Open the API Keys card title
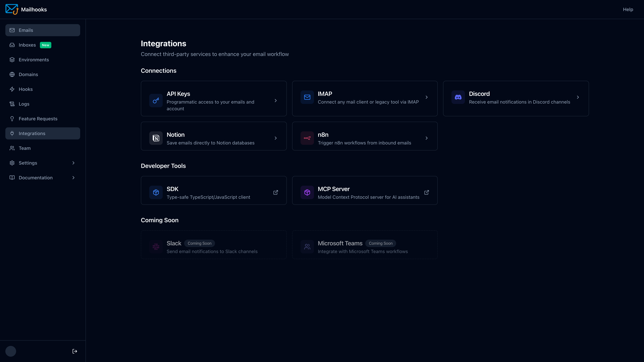The height and width of the screenshot is (362, 644). pos(178,94)
